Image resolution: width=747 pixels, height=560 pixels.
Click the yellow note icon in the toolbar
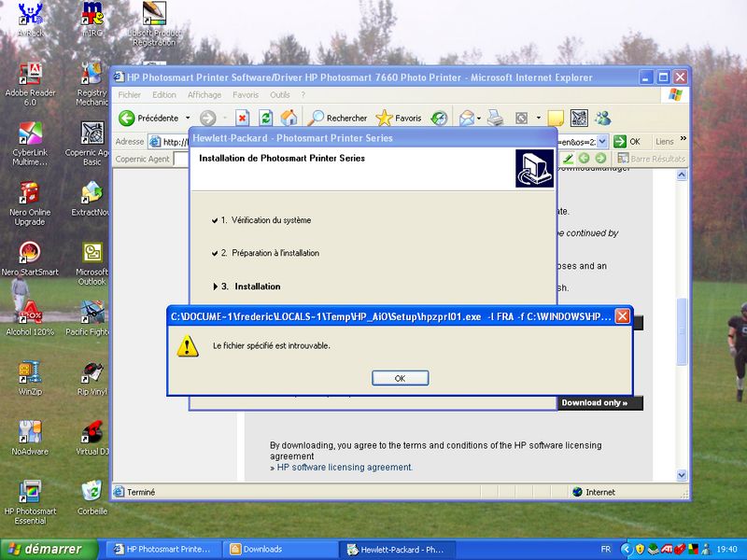(x=556, y=119)
